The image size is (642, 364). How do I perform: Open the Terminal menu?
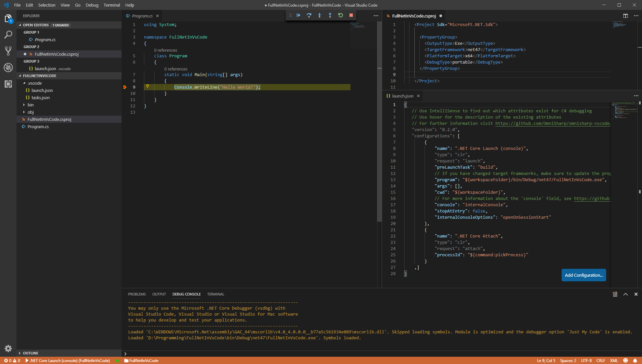(x=112, y=5)
